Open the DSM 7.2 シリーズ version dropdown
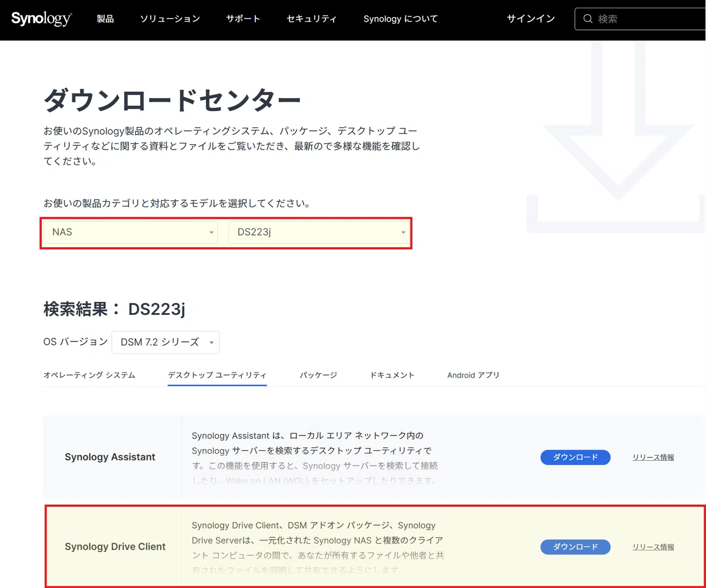 (x=165, y=342)
